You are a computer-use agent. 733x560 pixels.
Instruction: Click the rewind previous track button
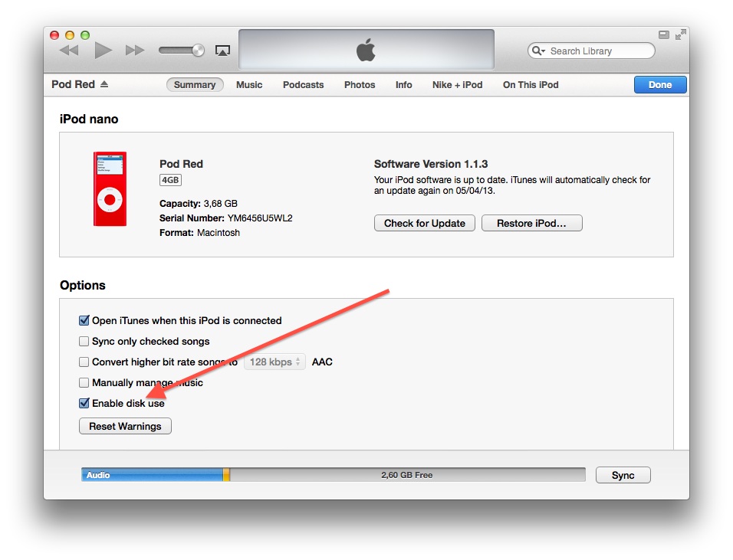pos(69,51)
